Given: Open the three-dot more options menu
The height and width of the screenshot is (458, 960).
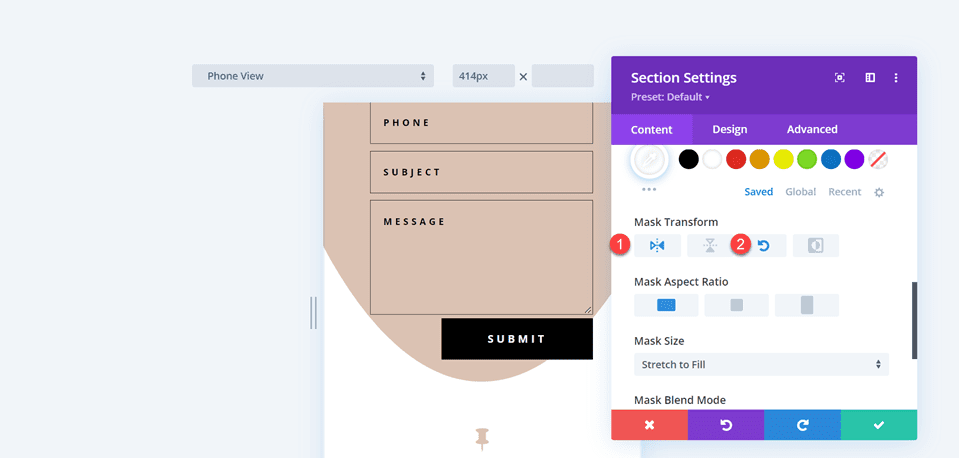Looking at the screenshot, I should [x=896, y=78].
